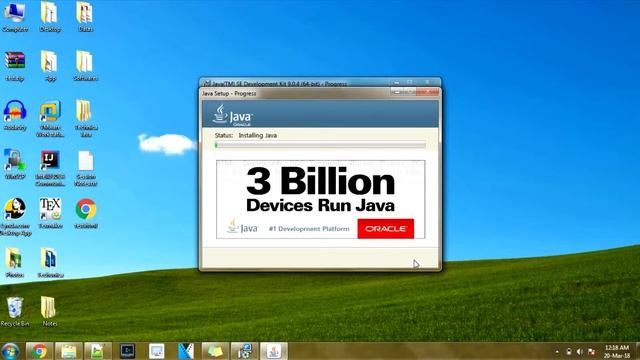The width and height of the screenshot is (640, 360).
Task: Open the volume control tray icon
Action: [580, 351]
